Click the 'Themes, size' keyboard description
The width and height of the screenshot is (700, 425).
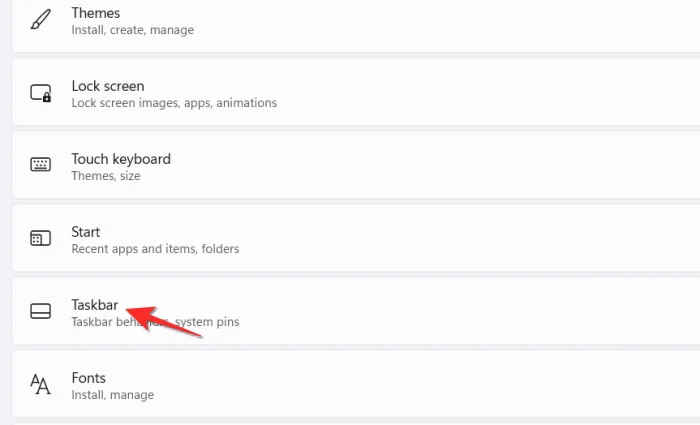106,176
